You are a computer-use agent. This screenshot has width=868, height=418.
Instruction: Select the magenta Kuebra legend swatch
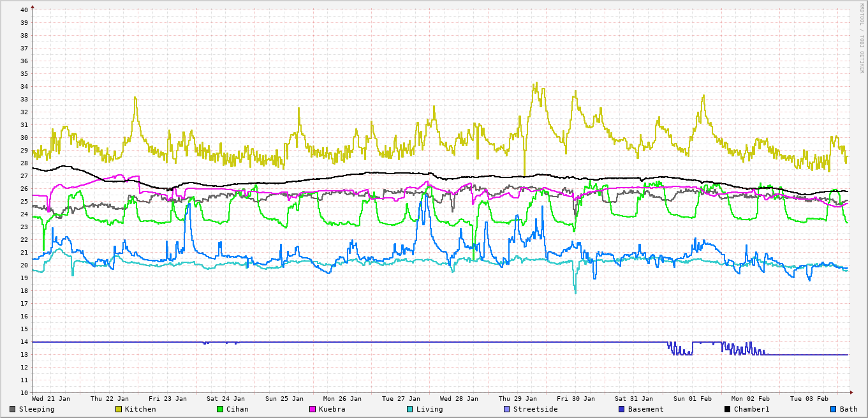(x=313, y=409)
